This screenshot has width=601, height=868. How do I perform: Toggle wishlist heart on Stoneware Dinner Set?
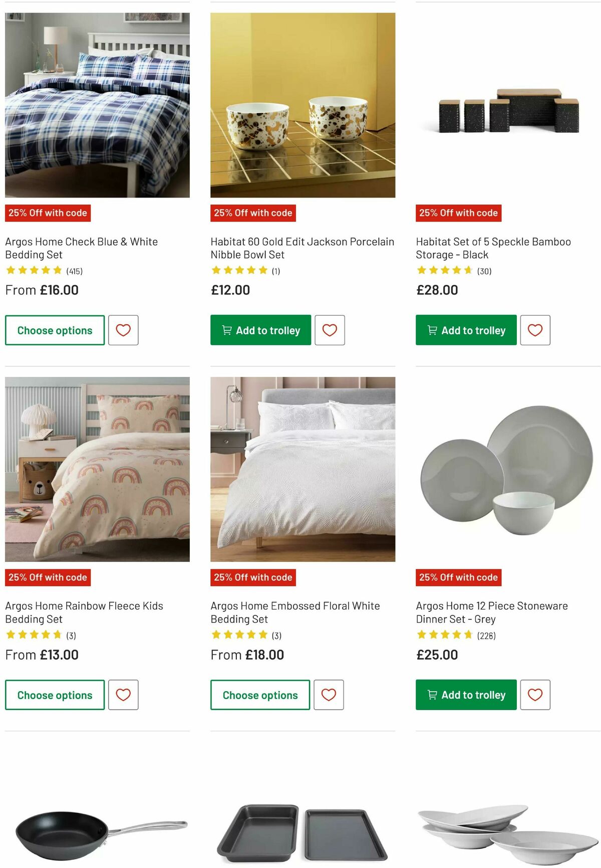pos(535,695)
